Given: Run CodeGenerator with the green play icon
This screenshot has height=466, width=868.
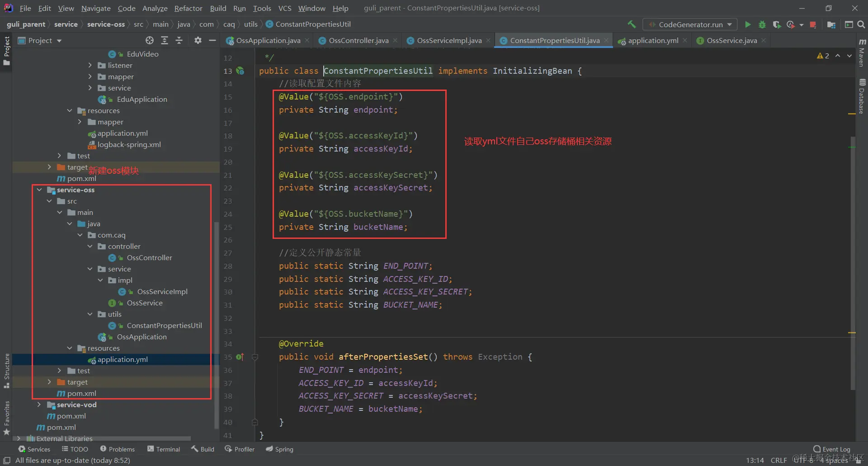Looking at the screenshot, I should point(748,24).
